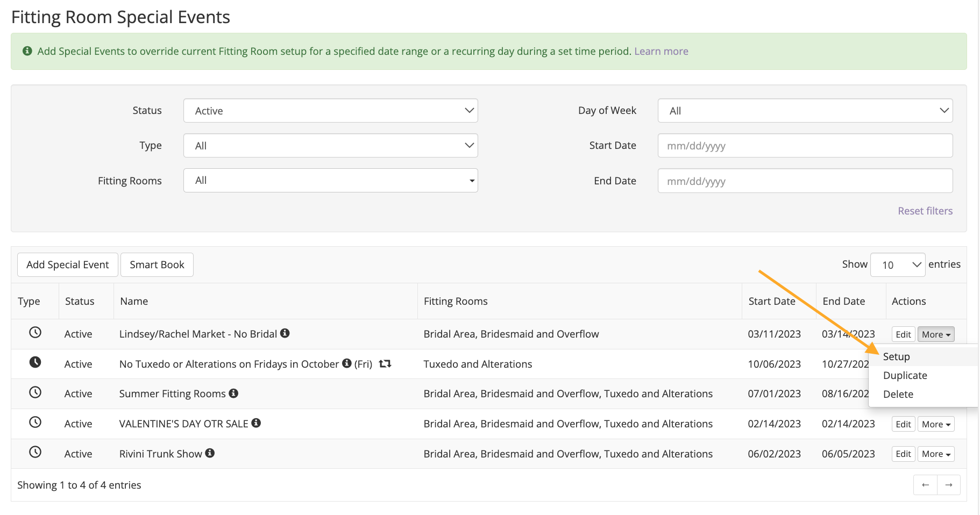Click clock type icon for VALENTINE'S DAY OTR SALE row
Screen dimensions: 980x515
click(x=35, y=422)
